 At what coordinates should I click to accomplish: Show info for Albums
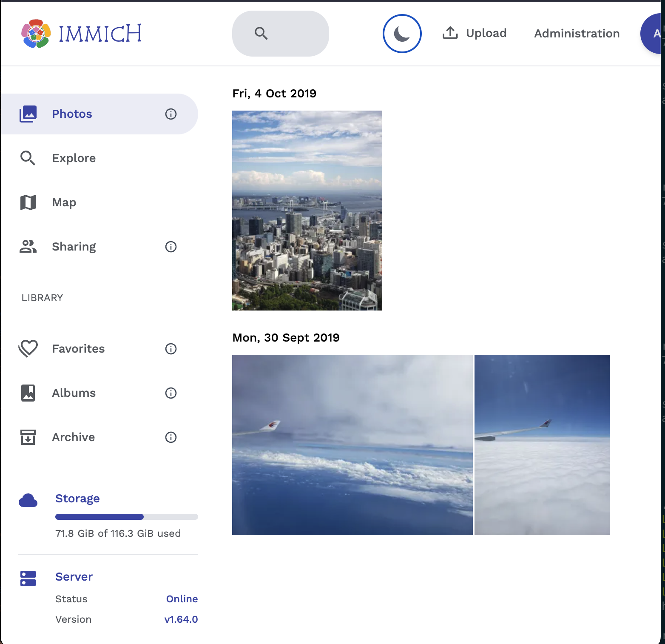(171, 393)
